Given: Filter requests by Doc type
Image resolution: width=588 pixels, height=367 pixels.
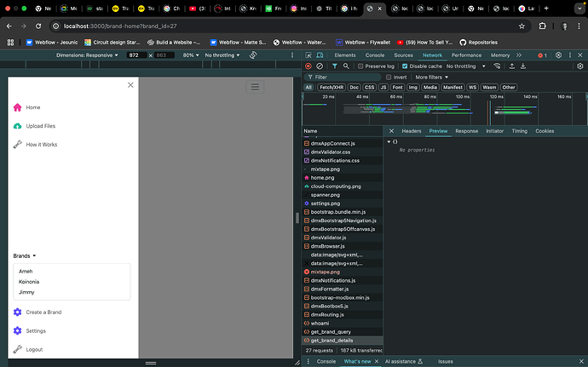Looking at the screenshot, I should 354,88.
